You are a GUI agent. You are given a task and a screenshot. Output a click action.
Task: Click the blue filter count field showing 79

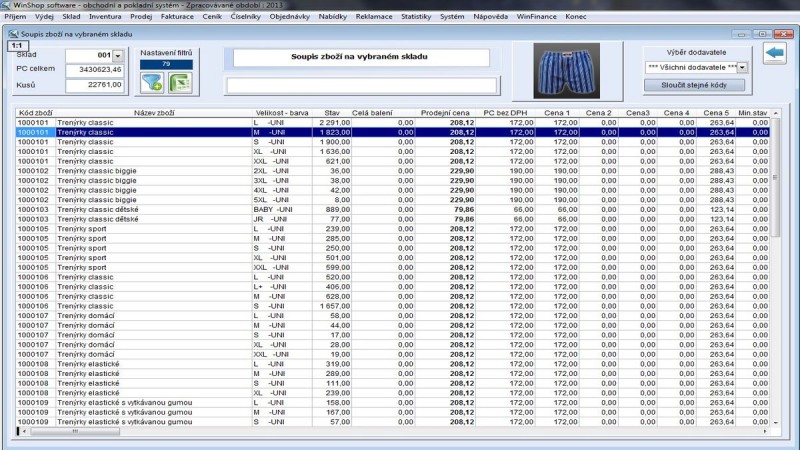(164, 65)
